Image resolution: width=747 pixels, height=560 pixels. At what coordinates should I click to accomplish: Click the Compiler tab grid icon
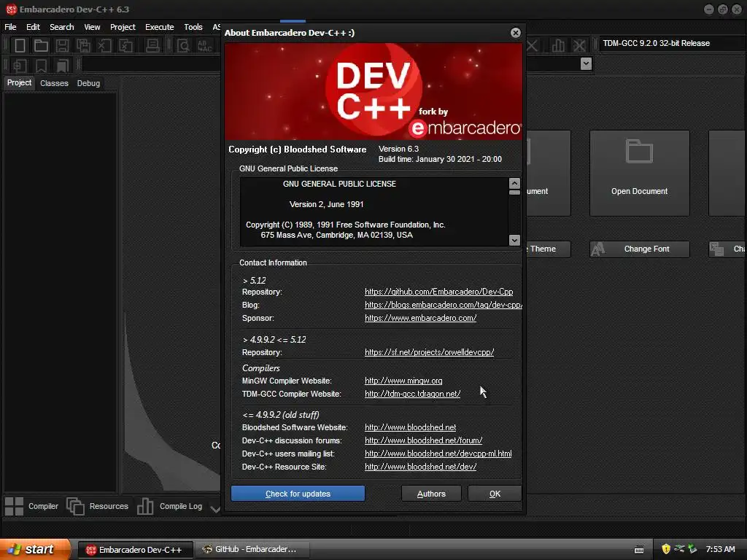[14, 506]
